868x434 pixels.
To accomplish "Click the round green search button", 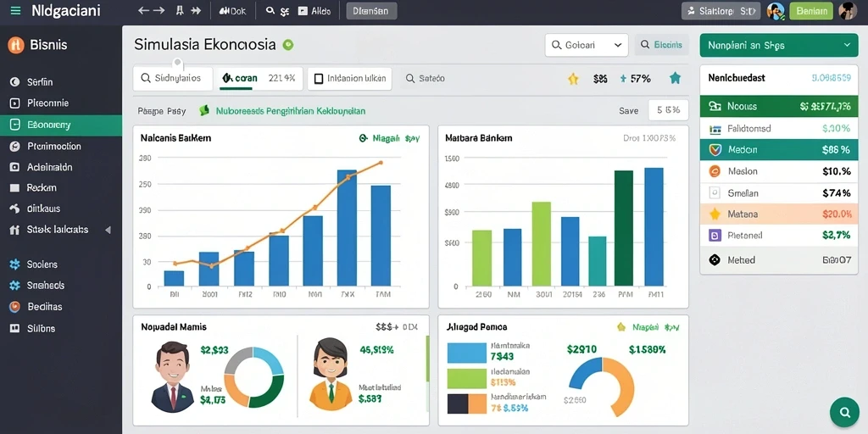I will [x=844, y=412].
